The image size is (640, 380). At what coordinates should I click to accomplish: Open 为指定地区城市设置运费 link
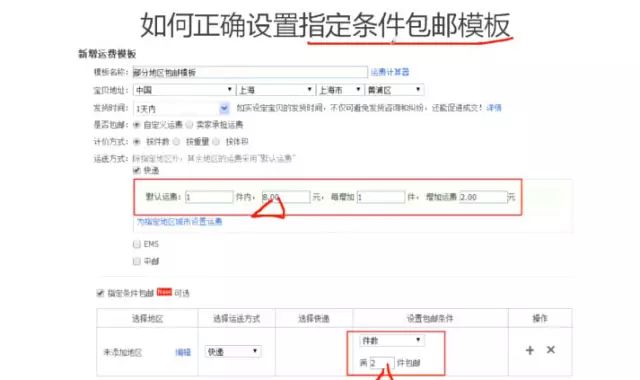[180, 222]
